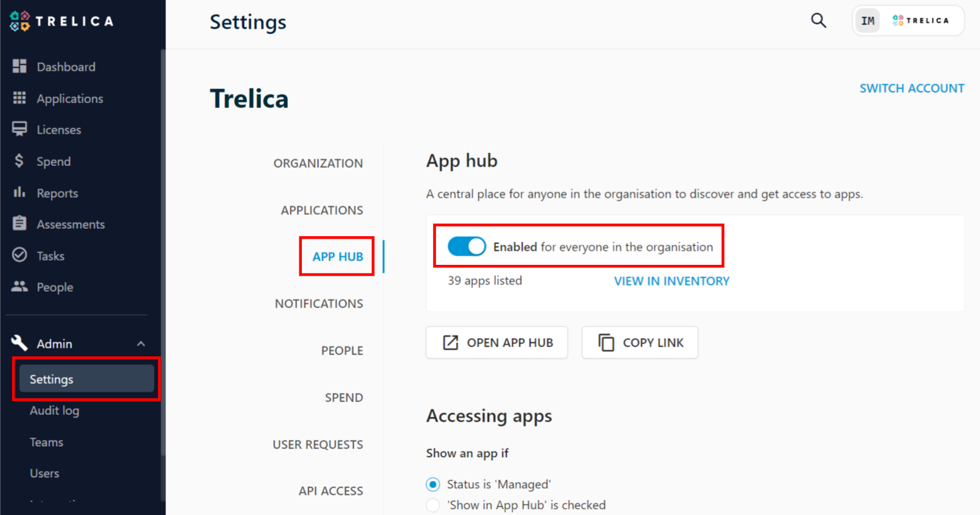Open the IM Trelica account menu

pos(908,21)
